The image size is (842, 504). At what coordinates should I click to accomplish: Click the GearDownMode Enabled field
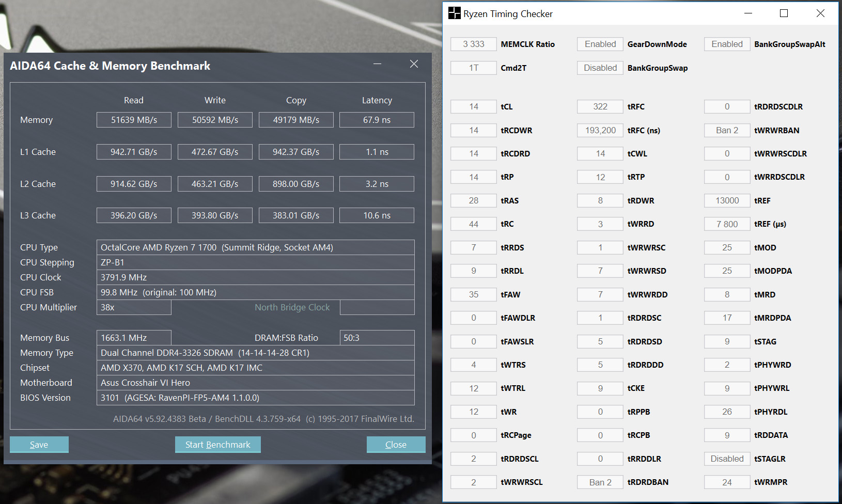pyautogui.click(x=600, y=44)
